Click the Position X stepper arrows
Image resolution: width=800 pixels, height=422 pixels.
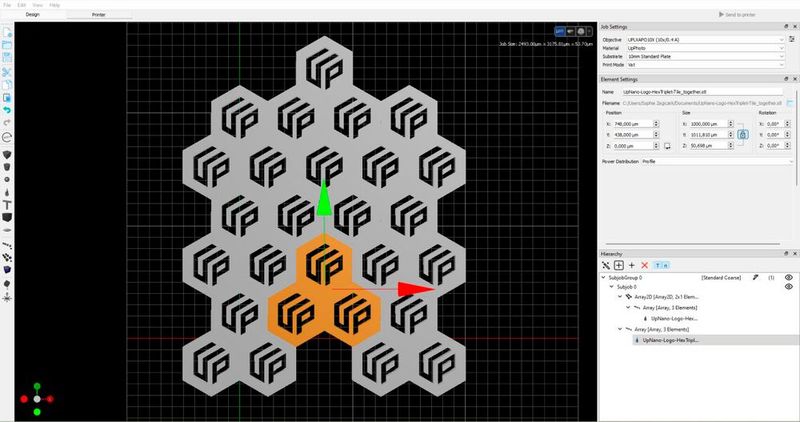tap(656, 123)
